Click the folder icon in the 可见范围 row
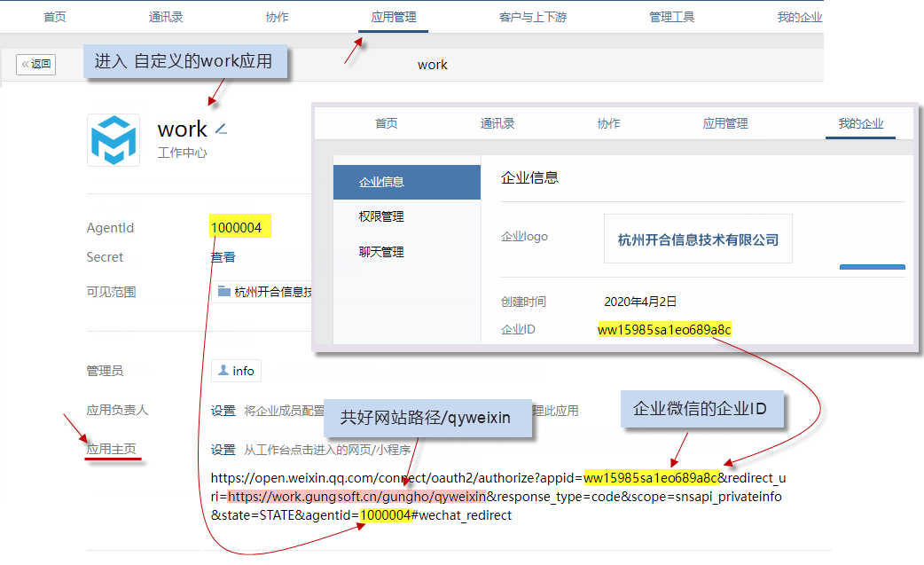This screenshot has width=924, height=565. (223, 292)
